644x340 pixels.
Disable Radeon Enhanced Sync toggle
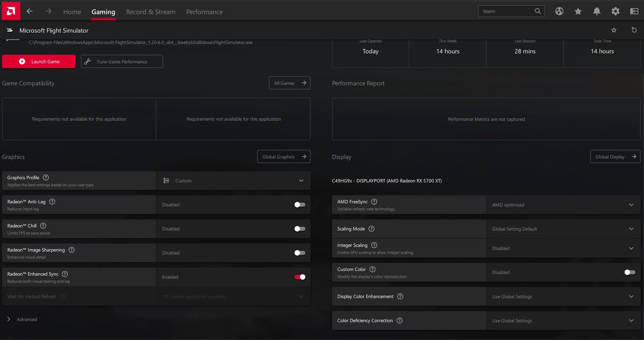pos(300,277)
